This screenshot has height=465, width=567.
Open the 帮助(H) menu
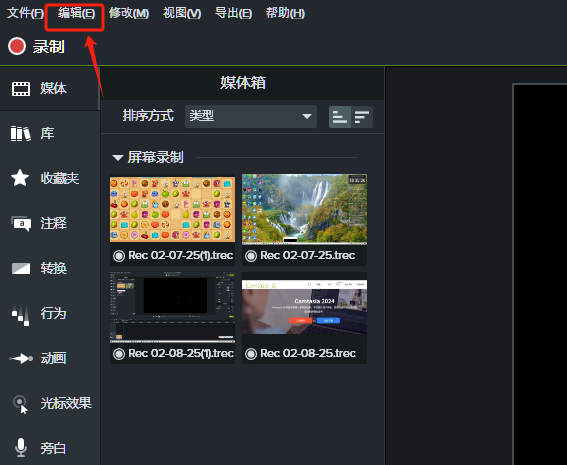[285, 13]
